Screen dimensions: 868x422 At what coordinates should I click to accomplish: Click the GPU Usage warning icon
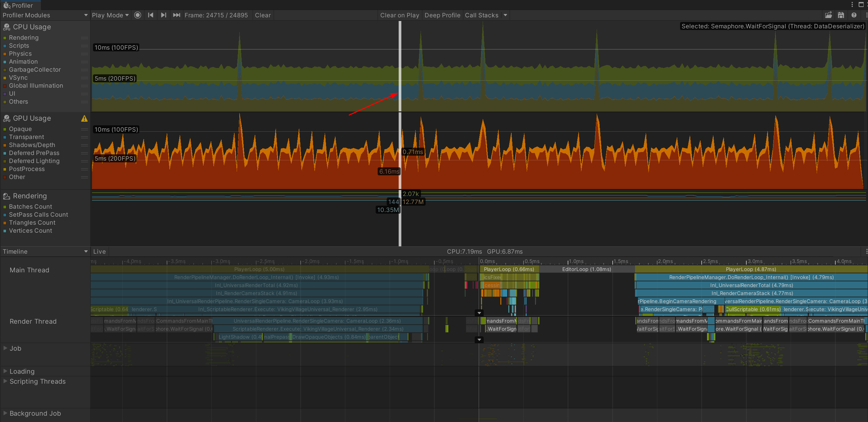pyautogui.click(x=84, y=118)
